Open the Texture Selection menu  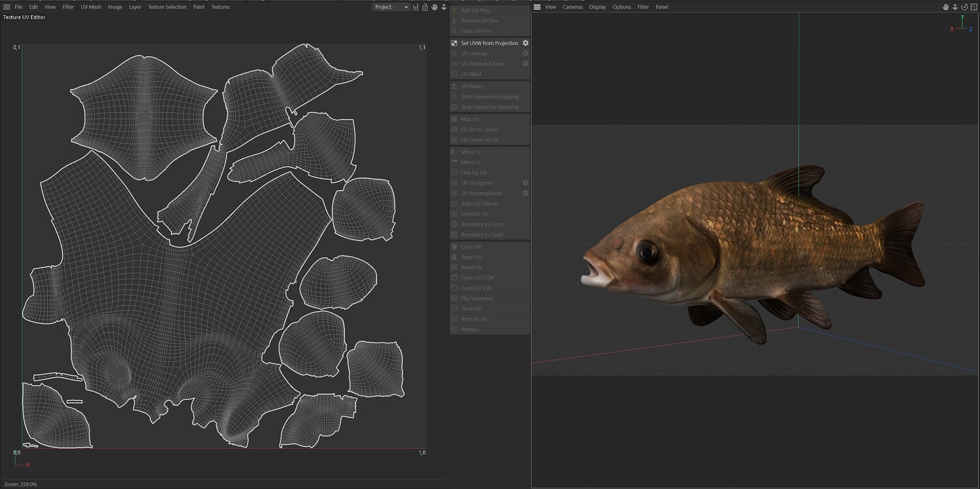click(x=167, y=7)
